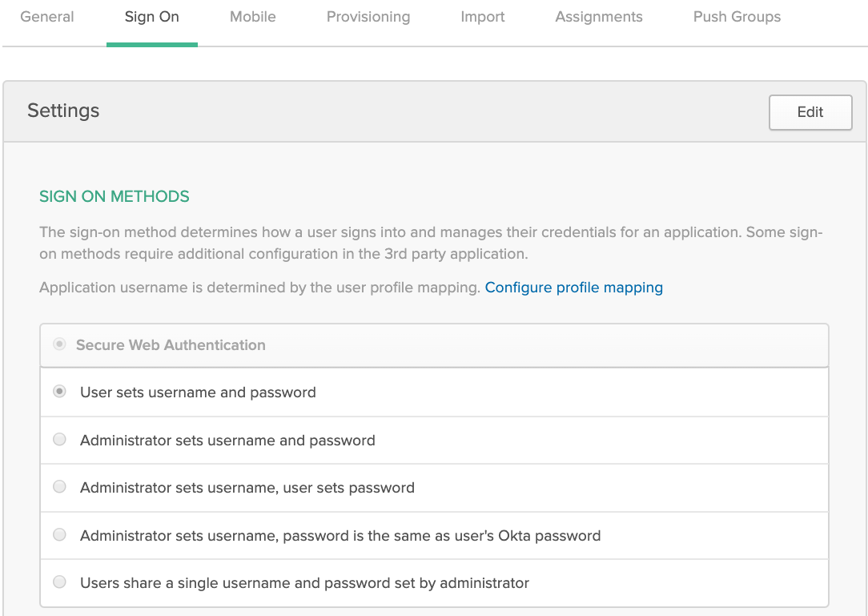Viewport: 868px width, 616px height.
Task: Click the SIGN ON METHODS section heading
Action: tap(114, 196)
